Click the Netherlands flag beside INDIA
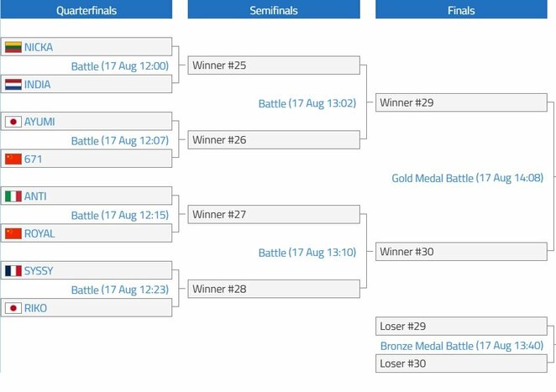556x392 pixels. (x=13, y=84)
